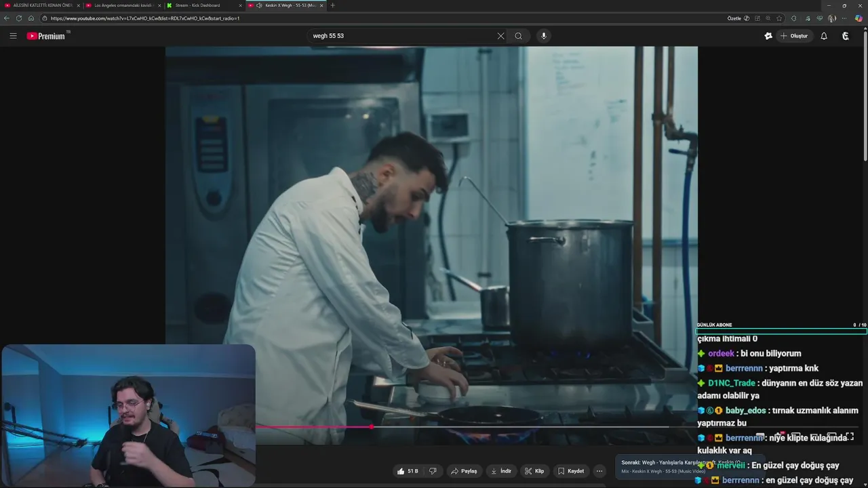Open zoom magnifier in address bar
This screenshot has width=868, height=488.
tap(768, 18)
